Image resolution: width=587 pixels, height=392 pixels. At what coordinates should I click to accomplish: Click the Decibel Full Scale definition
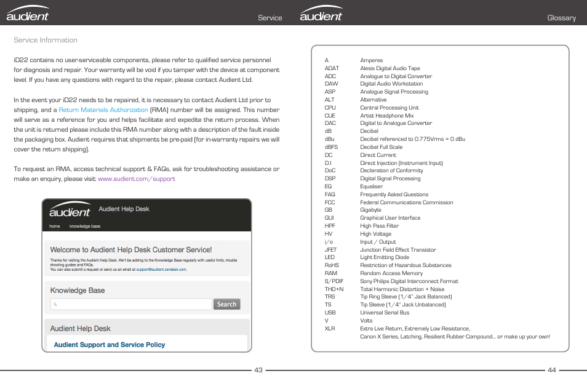[381, 146]
